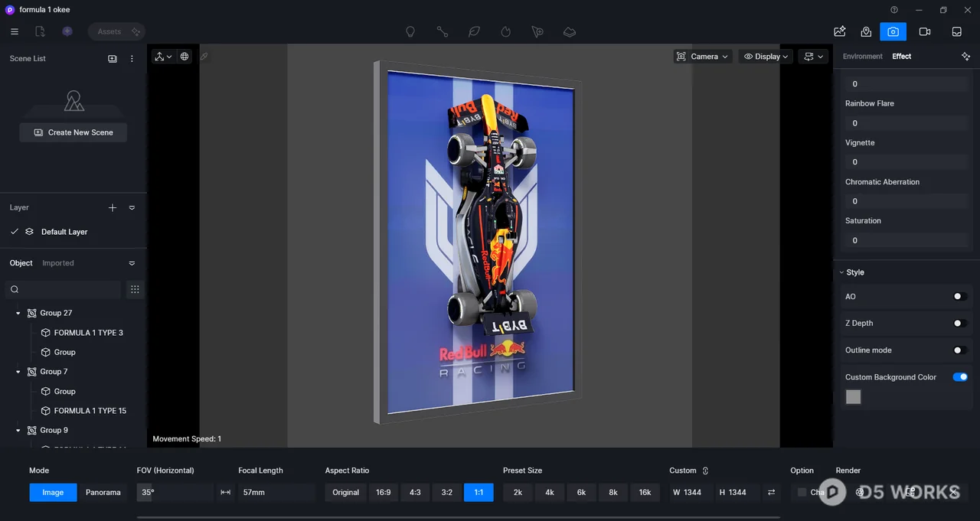Open the viewport sync dropdown
Screen dimensions: 980x521
coord(814,57)
